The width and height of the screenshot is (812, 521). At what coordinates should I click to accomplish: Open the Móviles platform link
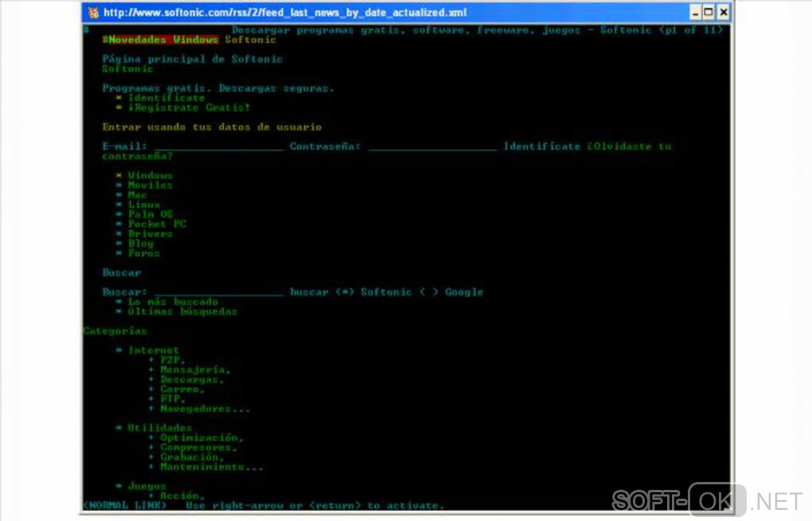click(x=150, y=185)
